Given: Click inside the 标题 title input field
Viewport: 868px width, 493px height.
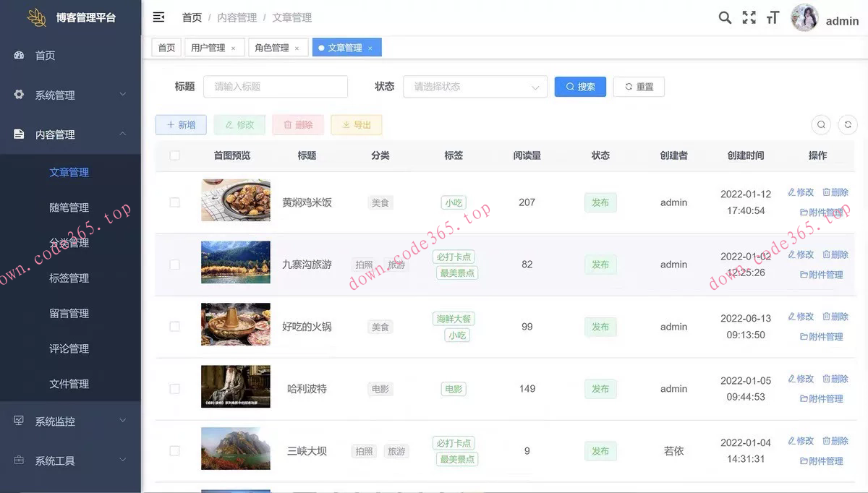Looking at the screenshot, I should 275,86.
